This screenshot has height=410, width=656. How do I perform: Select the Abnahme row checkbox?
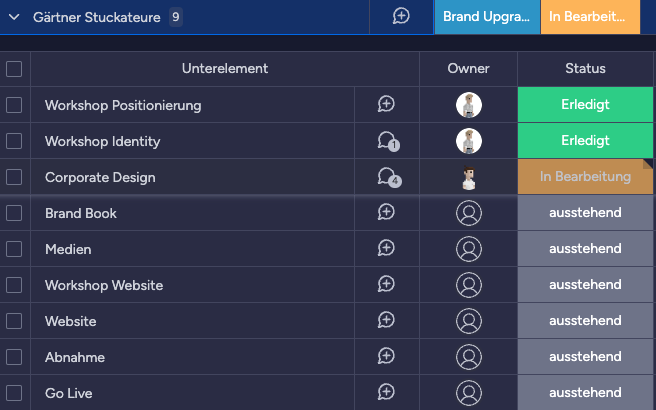(14, 357)
